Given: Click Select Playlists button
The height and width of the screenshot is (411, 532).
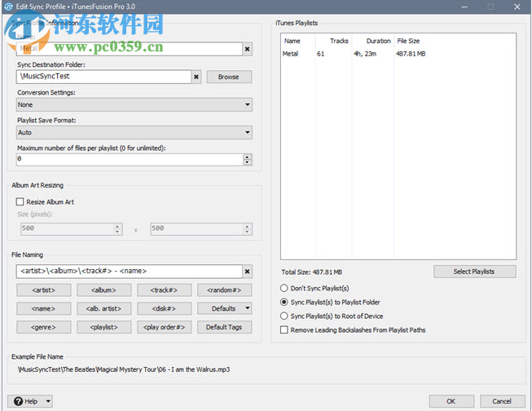Looking at the screenshot, I should pos(475,272).
